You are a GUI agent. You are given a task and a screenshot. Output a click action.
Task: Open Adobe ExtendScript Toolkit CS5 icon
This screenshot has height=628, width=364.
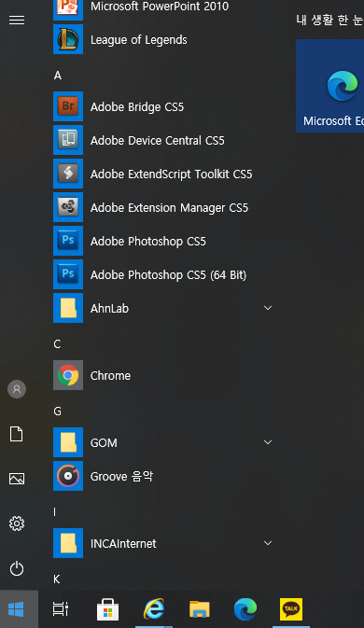[x=68, y=174]
